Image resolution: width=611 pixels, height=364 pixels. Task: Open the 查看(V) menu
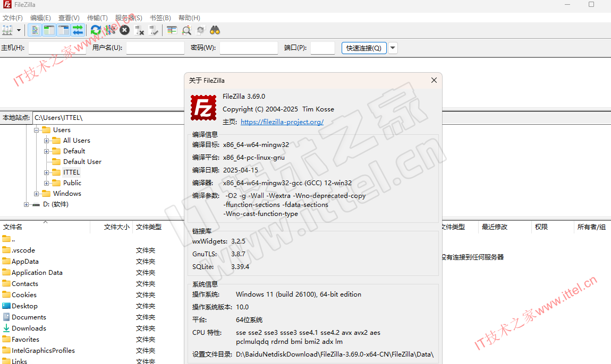coord(69,18)
